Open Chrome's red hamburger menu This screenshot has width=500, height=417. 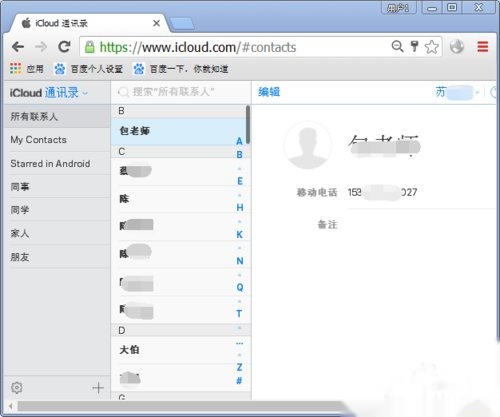(x=483, y=47)
